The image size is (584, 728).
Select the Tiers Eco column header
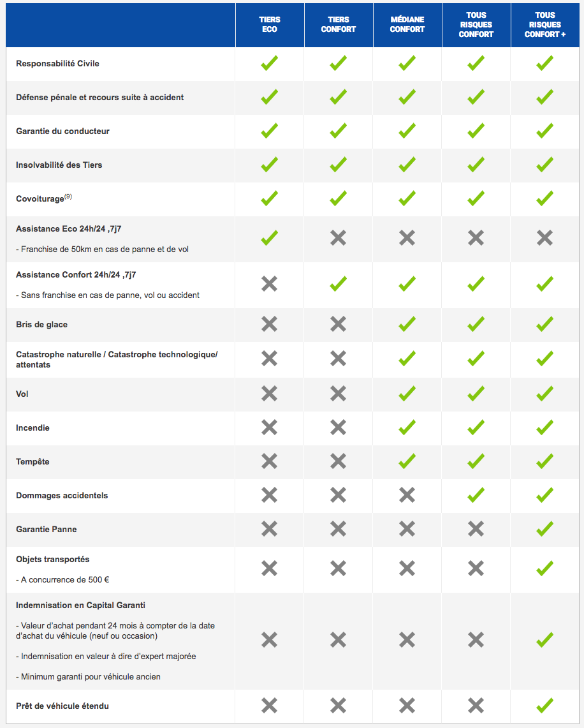pyautogui.click(x=270, y=25)
